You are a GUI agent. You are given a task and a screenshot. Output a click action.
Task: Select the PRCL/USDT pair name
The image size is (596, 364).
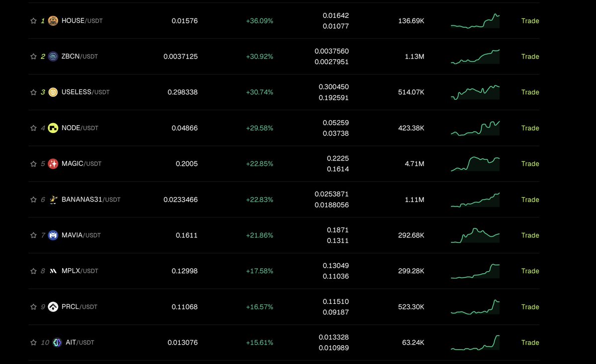click(x=79, y=307)
